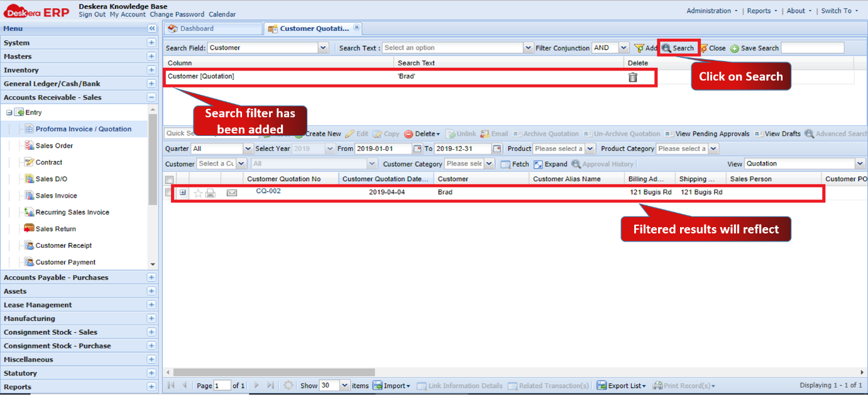Open the Export List menu button
Screen dimensions: 868x397
pyautogui.click(x=622, y=385)
